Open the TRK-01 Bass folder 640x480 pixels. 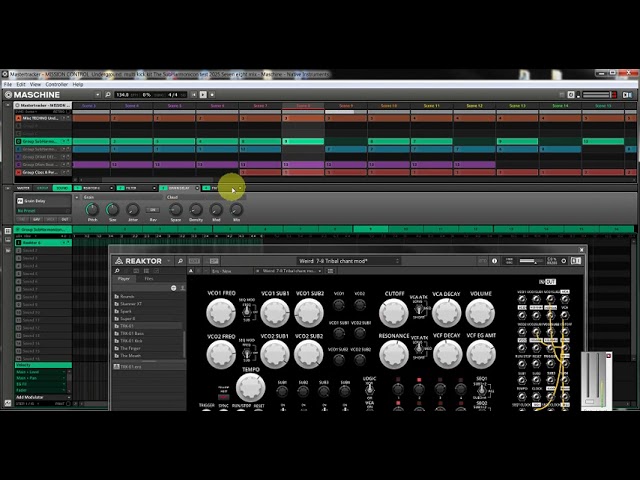148,333
